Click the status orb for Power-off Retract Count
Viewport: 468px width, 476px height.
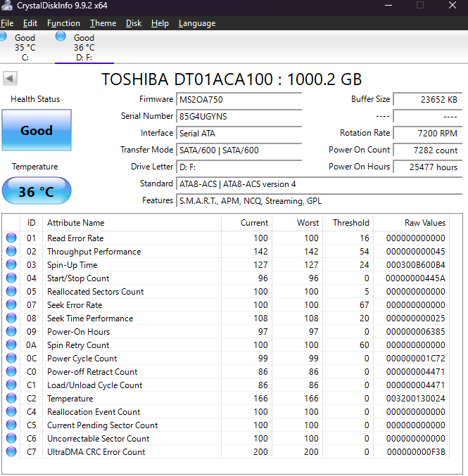coord(11,371)
